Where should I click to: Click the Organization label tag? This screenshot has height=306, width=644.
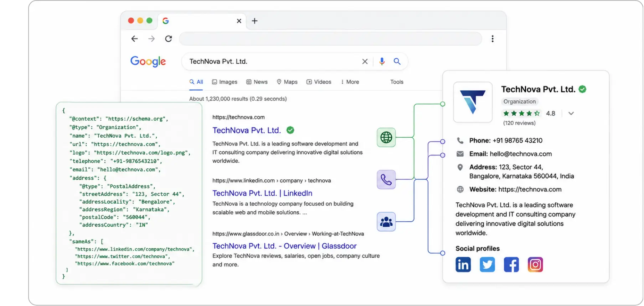tap(520, 102)
